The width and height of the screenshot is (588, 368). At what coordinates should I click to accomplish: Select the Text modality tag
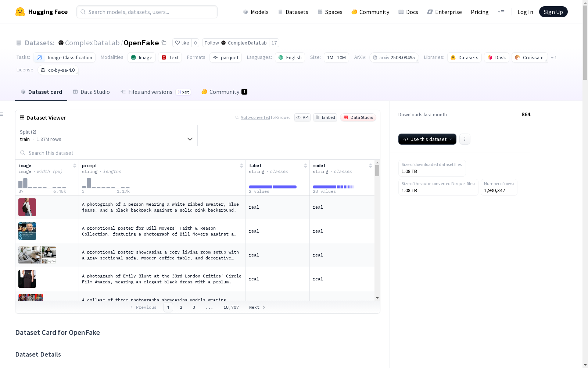pyautogui.click(x=170, y=57)
